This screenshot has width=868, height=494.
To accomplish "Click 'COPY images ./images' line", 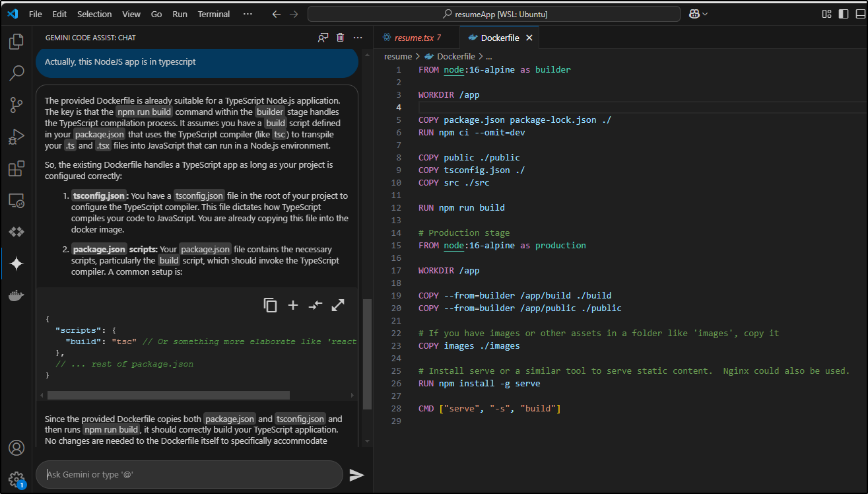I will [469, 345].
